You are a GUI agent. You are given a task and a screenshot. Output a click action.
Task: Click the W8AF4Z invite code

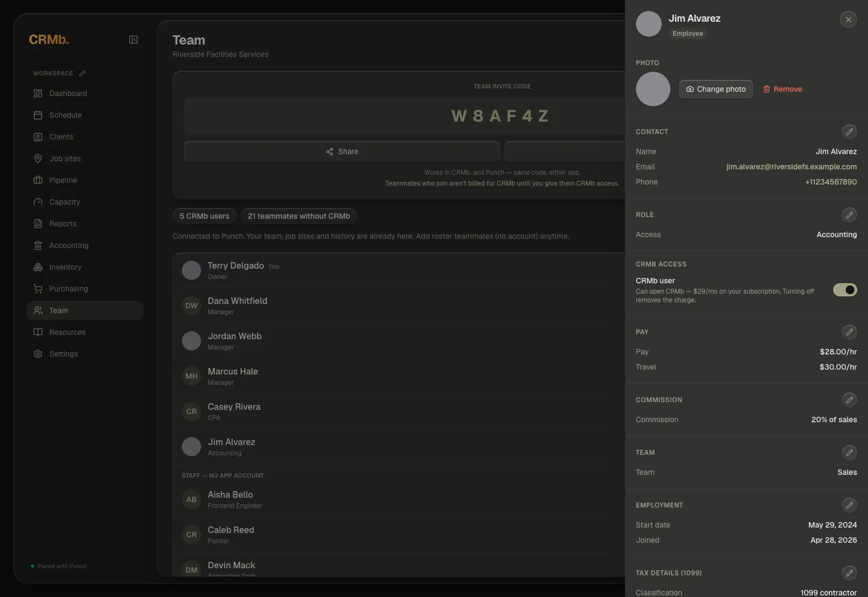[501, 116]
